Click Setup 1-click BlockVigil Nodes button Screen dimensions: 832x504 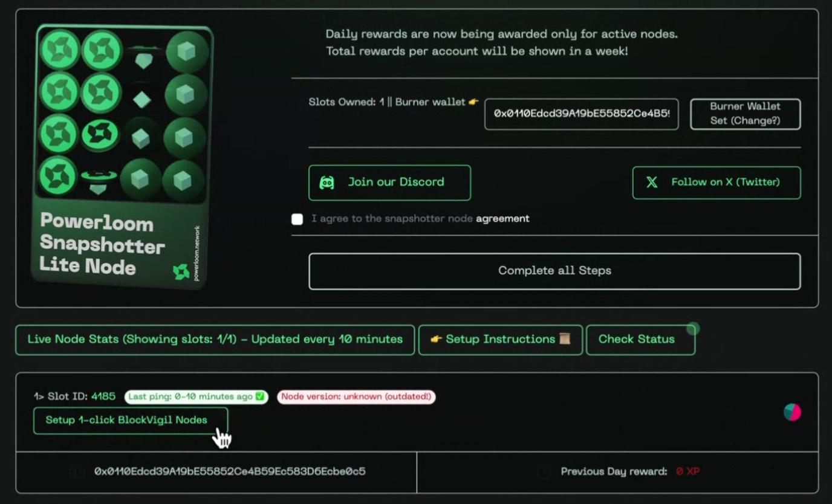131,420
